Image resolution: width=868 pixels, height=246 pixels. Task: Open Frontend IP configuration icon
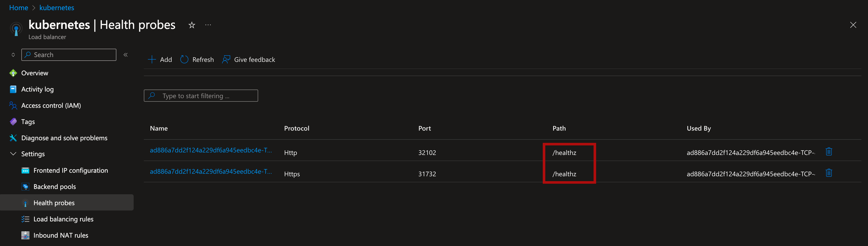click(25, 170)
